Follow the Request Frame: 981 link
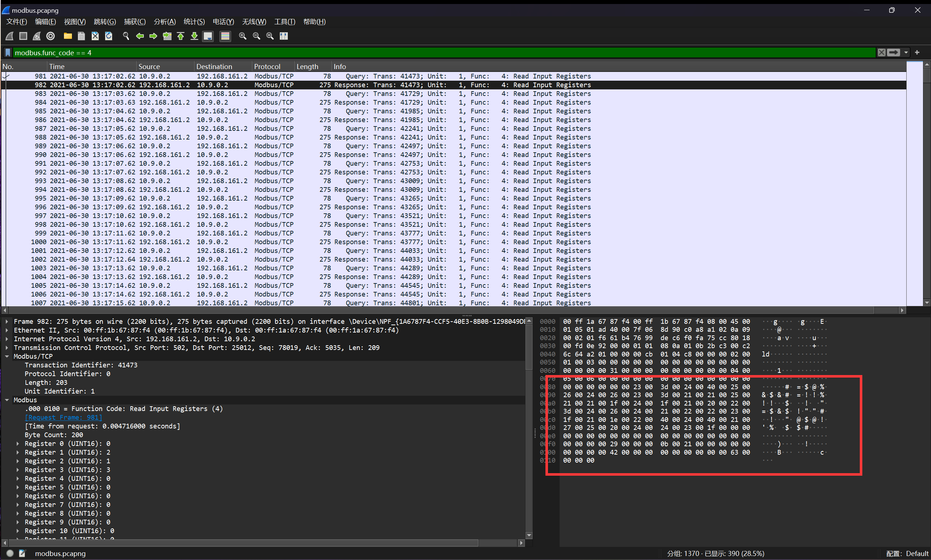Viewport: 931px width, 560px height. [63, 417]
